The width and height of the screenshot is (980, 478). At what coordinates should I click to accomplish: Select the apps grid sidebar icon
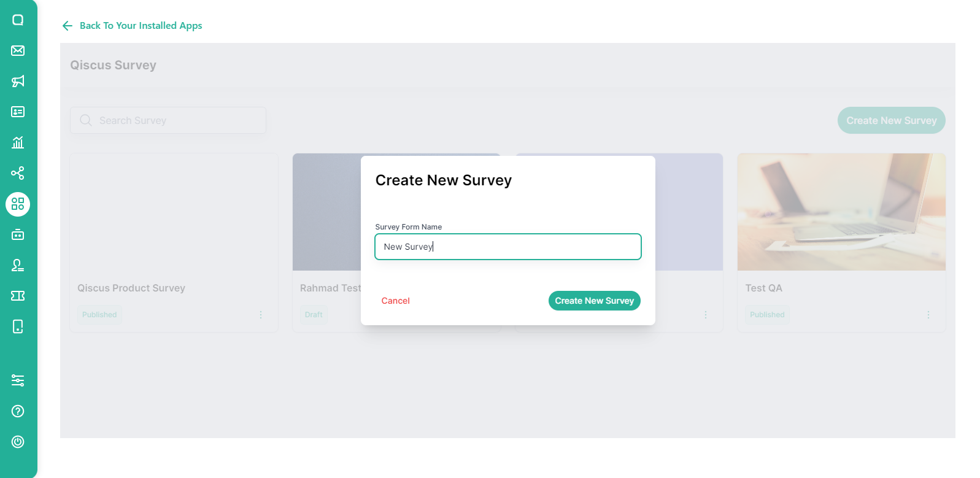point(18,204)
